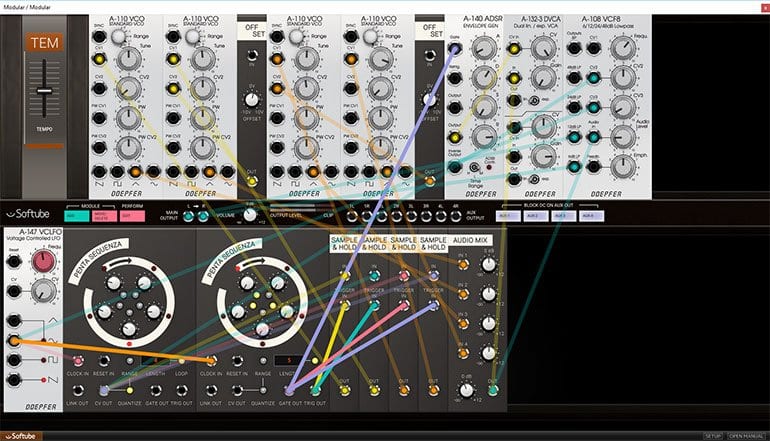Click first Penta Sequenza Link Out jack
Image resolution: width=770 pixels, height=441 pixels.
[x=78, y=390]
